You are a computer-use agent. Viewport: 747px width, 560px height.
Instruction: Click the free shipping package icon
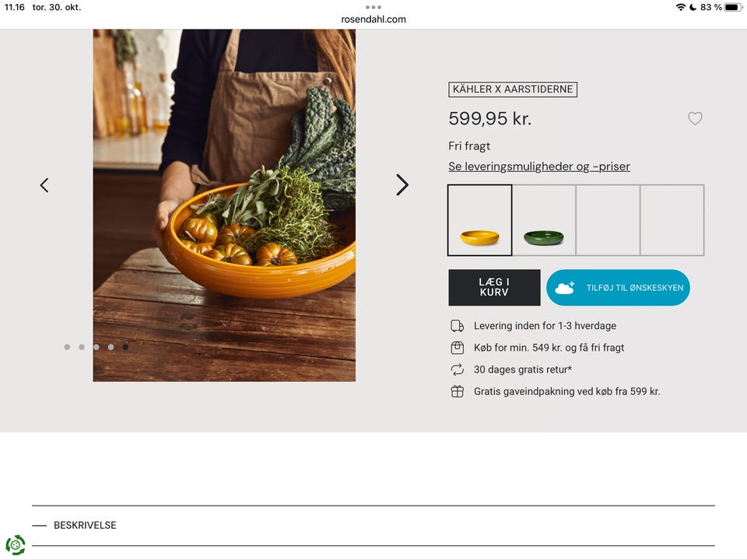pyautogui.click(x=457, y=348)
